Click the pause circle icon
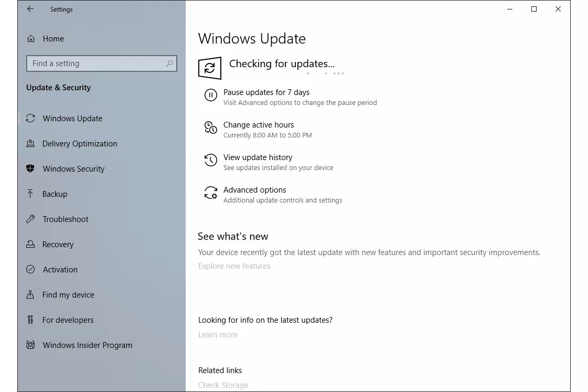Screen dimensions: 588x392 click(211, 96)
